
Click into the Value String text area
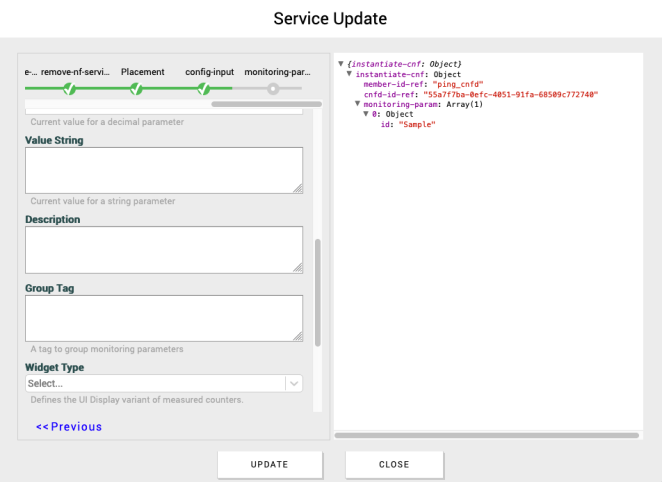click(x=163, y=170)
